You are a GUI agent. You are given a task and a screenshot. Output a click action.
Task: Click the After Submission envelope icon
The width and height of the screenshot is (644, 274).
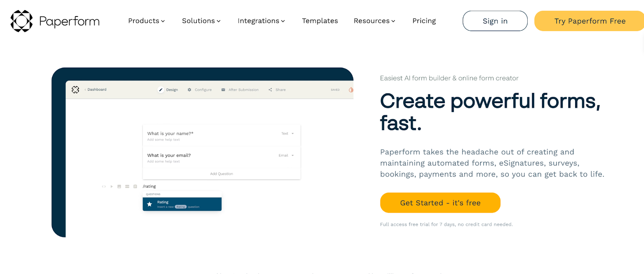point(223,90)
